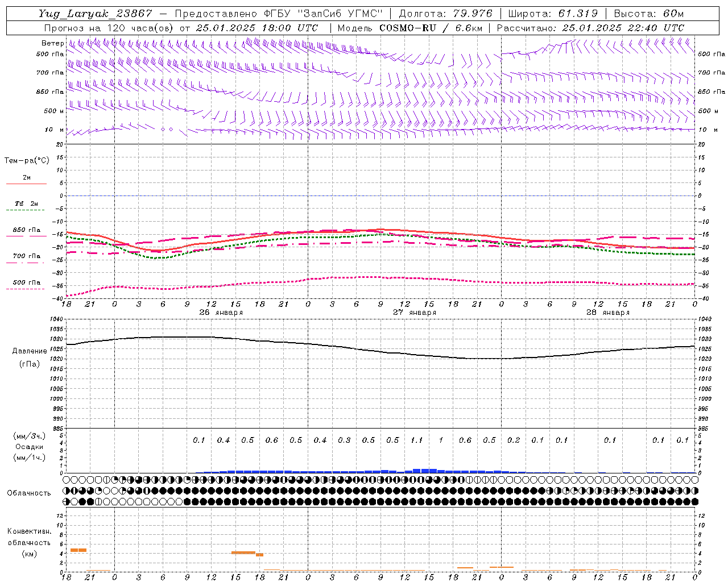Click the Осадки precipitation label

coord(29,447)
